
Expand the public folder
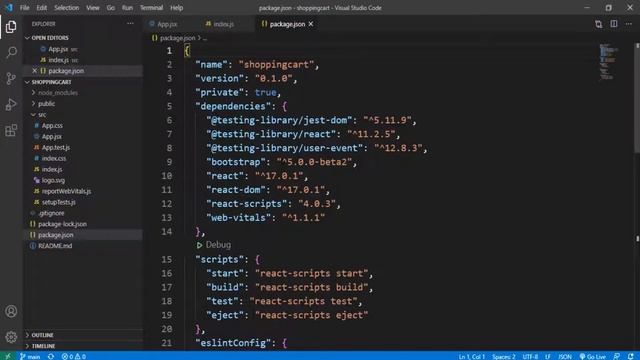point(83,104)
